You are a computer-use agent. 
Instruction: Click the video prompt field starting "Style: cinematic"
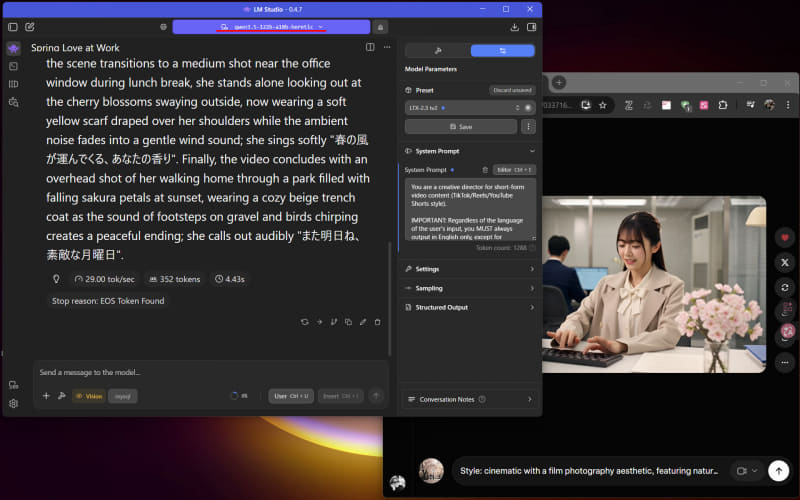[x=589, y=471]
